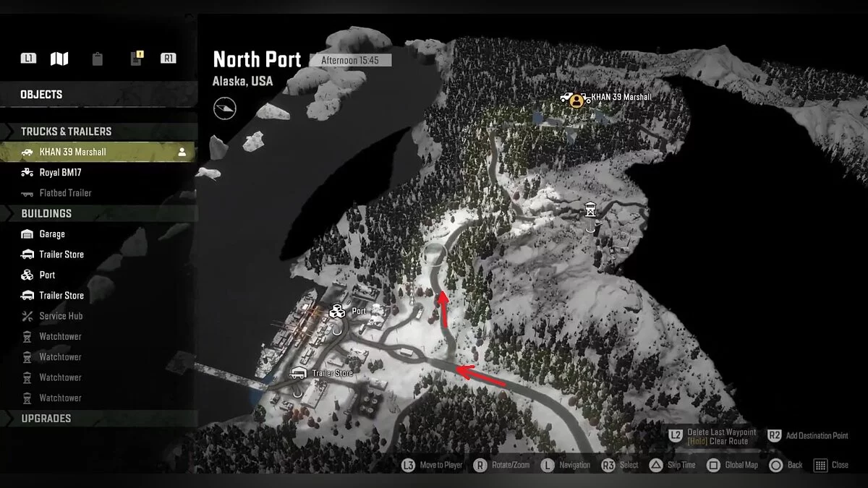The height and width of the screenshot is (488, 868).
Task: Collapse the Buildings section
Action: (98, 213)
